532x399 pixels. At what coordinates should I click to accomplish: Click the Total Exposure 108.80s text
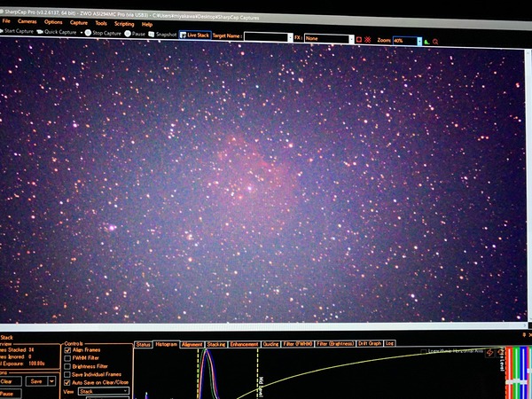coord(22,364)
